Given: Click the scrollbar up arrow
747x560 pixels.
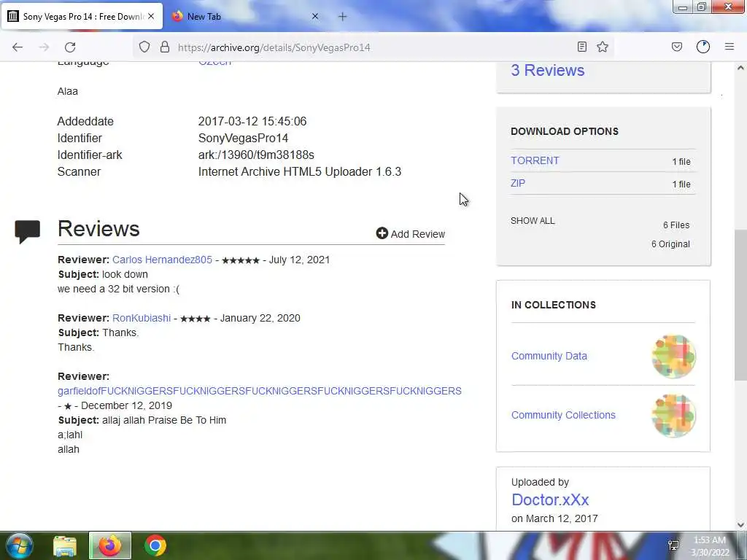Looking at the screenshot, I should (740, 68).
